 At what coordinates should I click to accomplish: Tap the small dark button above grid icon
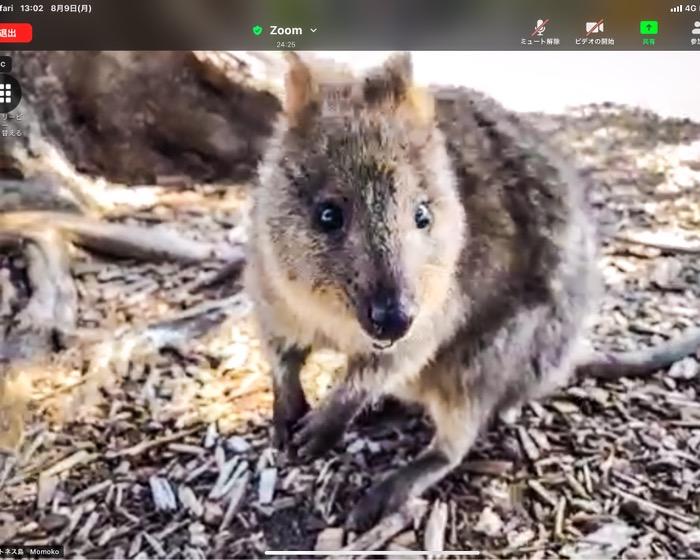pyautogui.click(x=4, y=62)
